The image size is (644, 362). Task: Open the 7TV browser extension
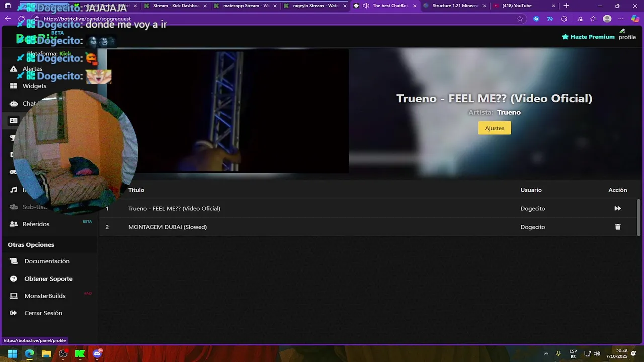point(550,19)
